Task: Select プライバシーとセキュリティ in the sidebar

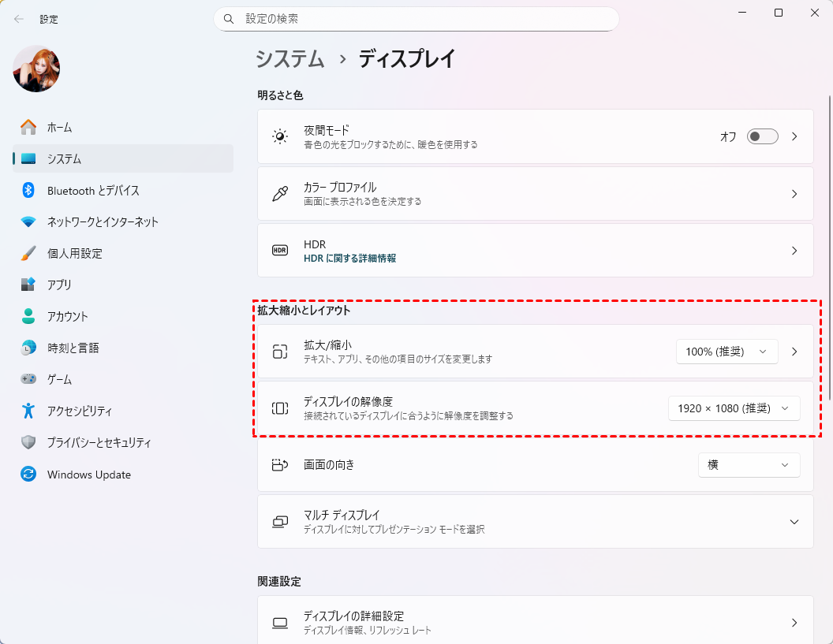Action: coord(99,442)
